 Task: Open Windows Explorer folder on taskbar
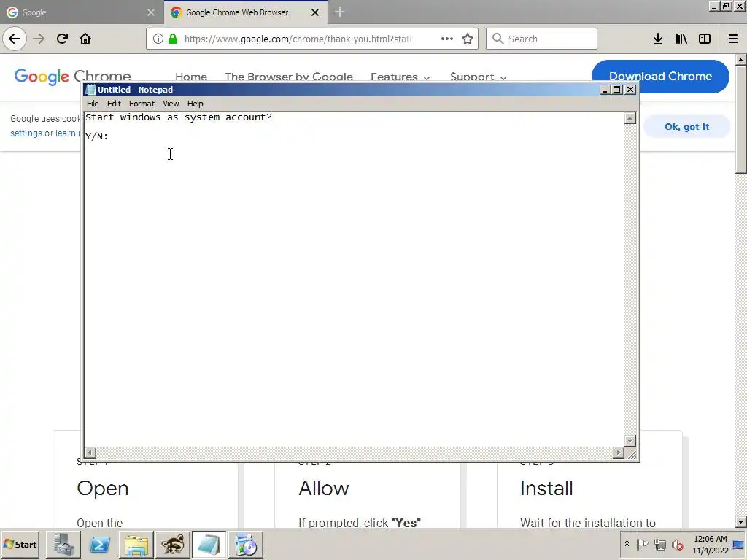click(x=136, y=544)
